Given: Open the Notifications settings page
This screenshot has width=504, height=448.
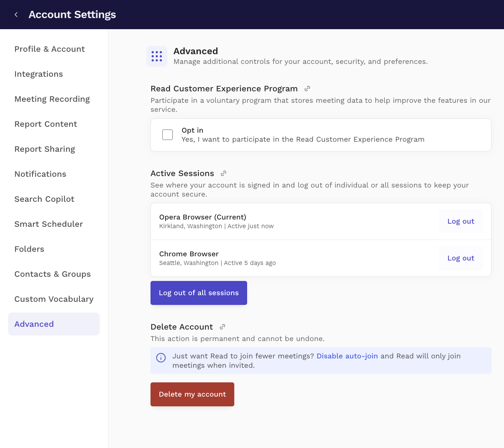Looking at the screenshot, I should 40,174.
